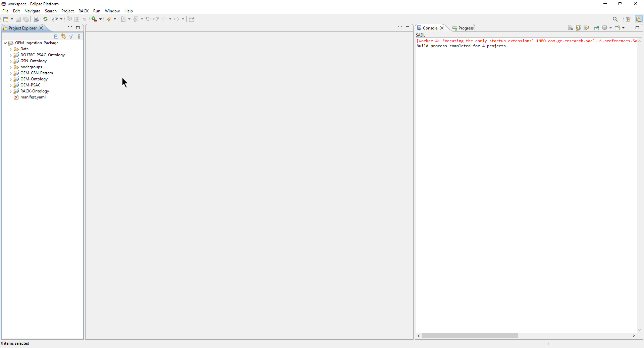Open the Help menu
The width and height of the screenshot is (644, 348).
click(128, 11)
